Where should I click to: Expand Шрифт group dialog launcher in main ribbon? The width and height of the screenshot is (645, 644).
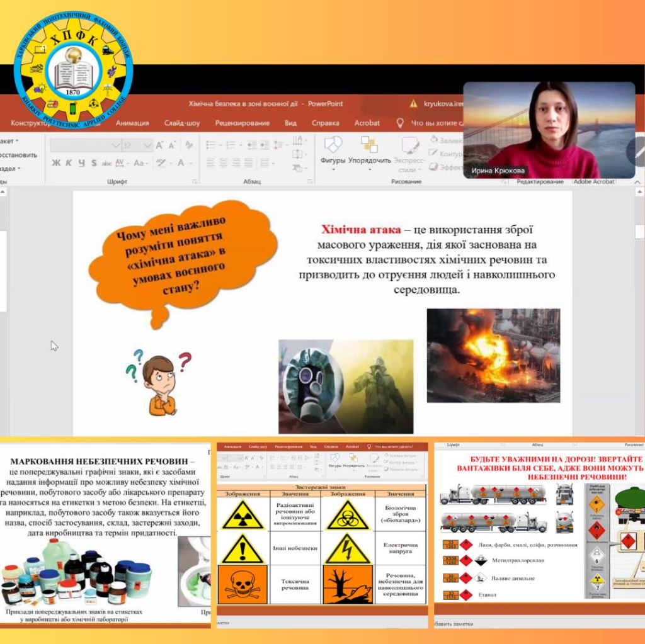point(193,181)
